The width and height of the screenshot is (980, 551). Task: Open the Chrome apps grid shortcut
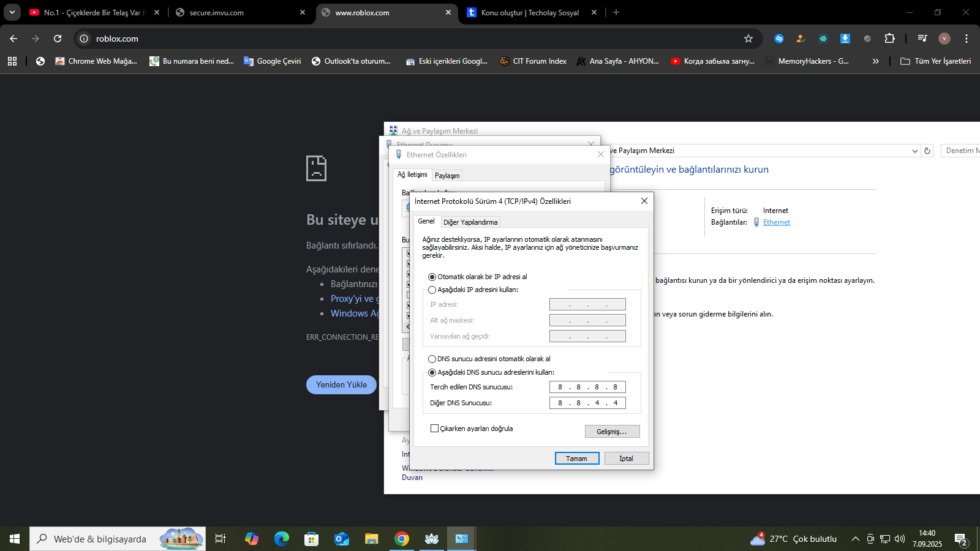(12, 61)
